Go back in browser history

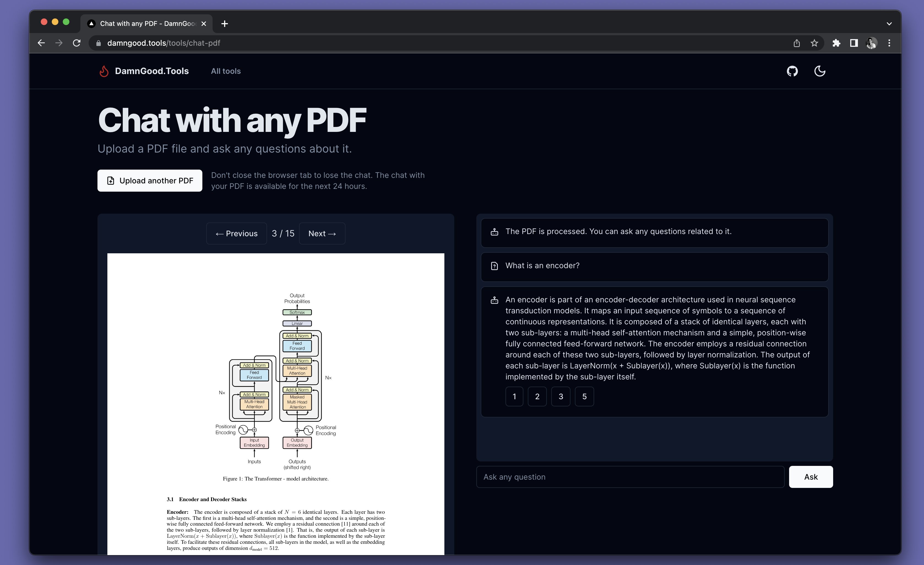tap(41, 43)
